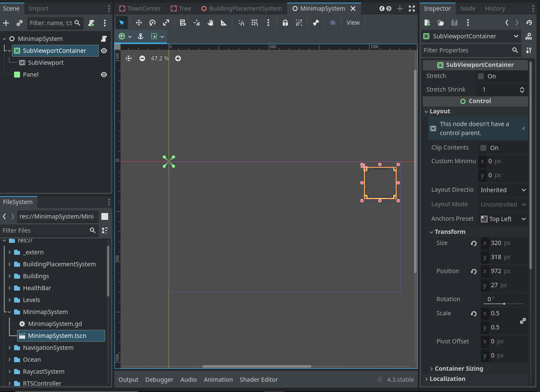The height and width of the screenshot is (392, 540).
Task: Select the Ruler tool
Action: coord(224,23)
